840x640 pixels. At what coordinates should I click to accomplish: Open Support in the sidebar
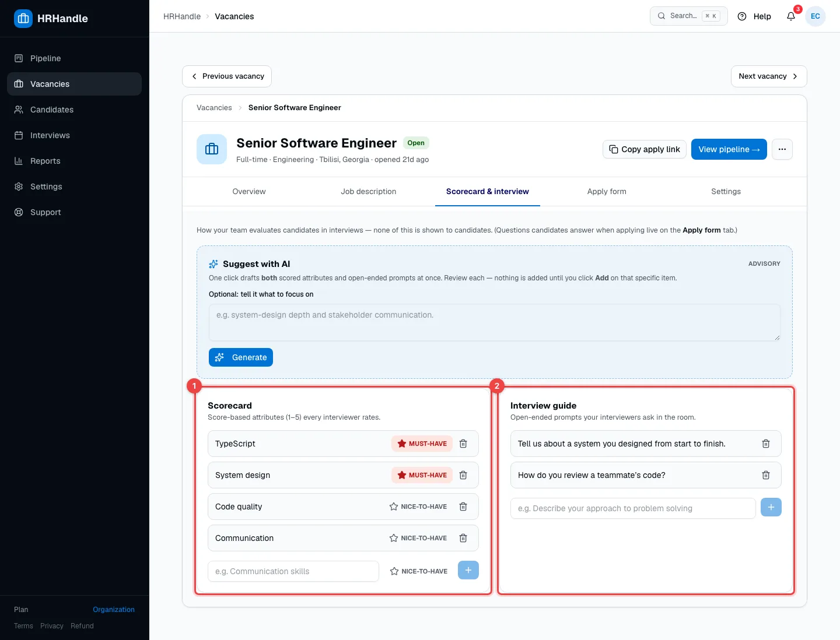pyautogui.click(x=74, y=212)
